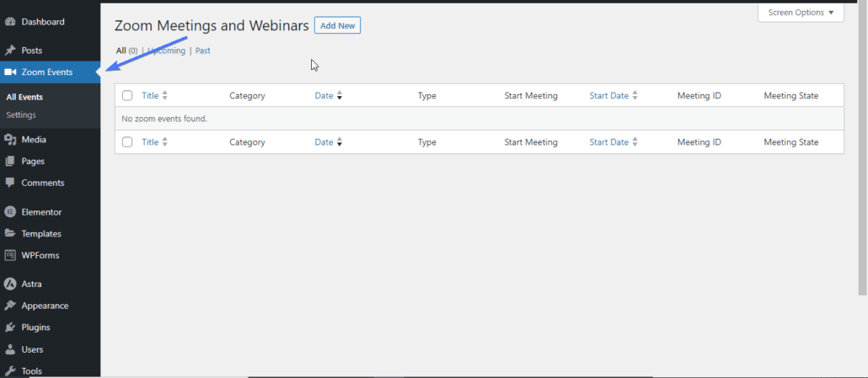Click the Media icon in sidebar
This screenshot has width=868, height=378.
pyautogui.click(x=9, y=140)
